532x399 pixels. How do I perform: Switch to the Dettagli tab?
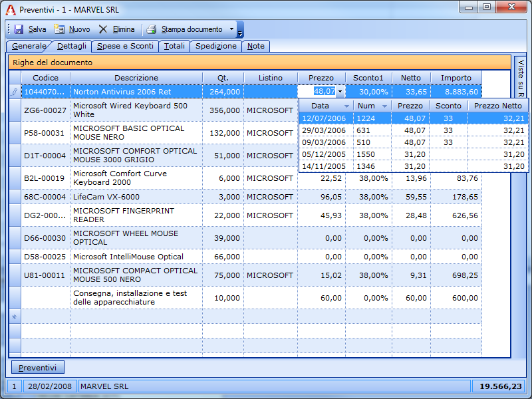click(x=72, y=46)
